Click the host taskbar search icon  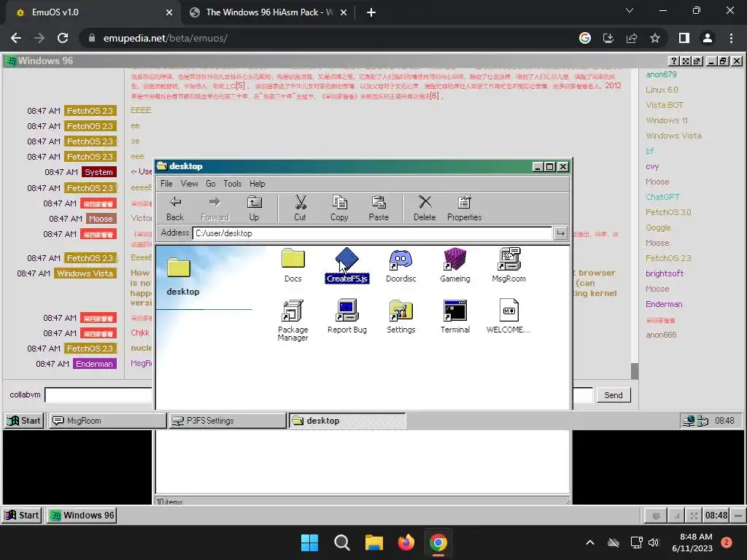(341, 542)
